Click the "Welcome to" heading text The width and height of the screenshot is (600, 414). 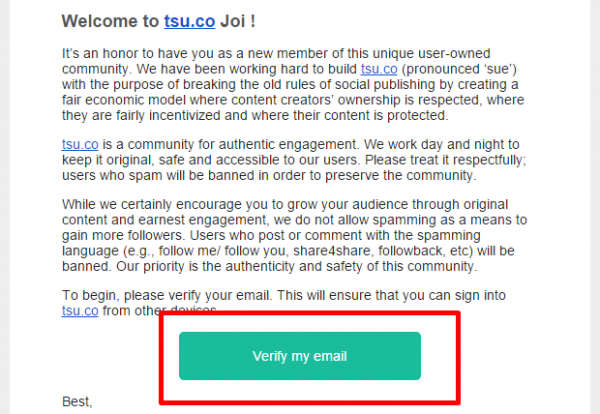(x=110, y=21)
